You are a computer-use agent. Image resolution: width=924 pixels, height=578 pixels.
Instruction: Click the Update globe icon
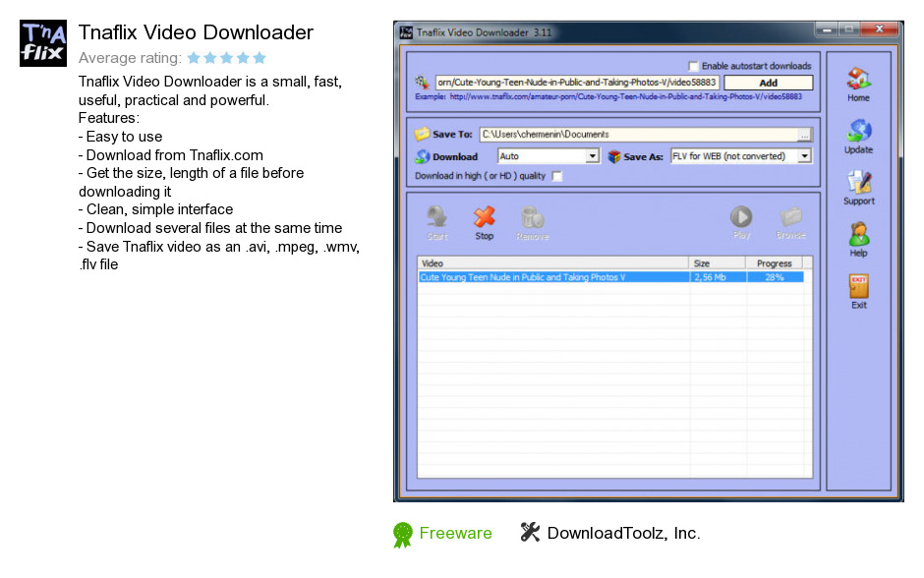pyautogui.click(x=858, y=131)
